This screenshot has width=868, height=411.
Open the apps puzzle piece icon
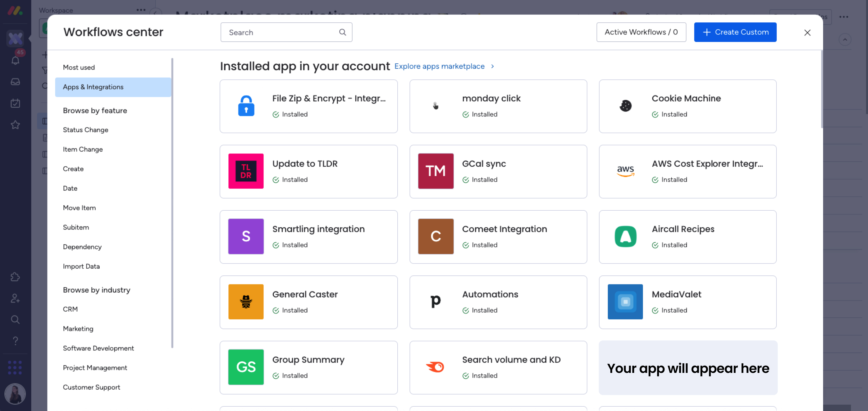(x=15, y=277)
